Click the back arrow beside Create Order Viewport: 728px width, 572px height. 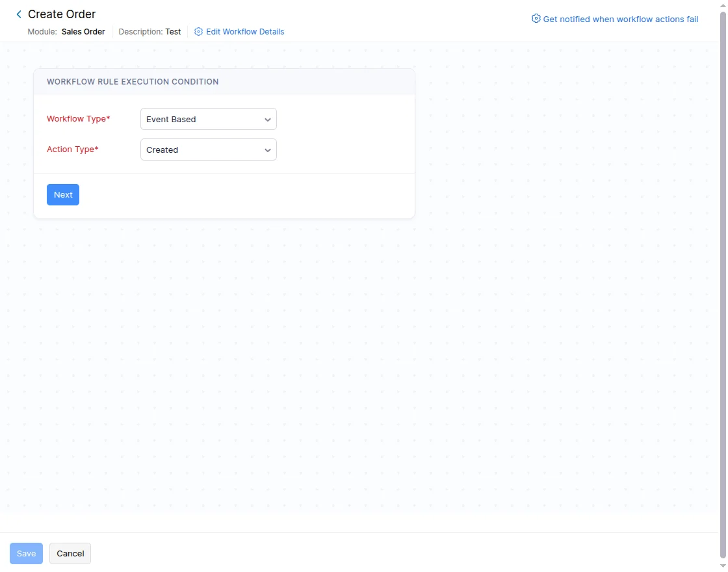(19, 14)
